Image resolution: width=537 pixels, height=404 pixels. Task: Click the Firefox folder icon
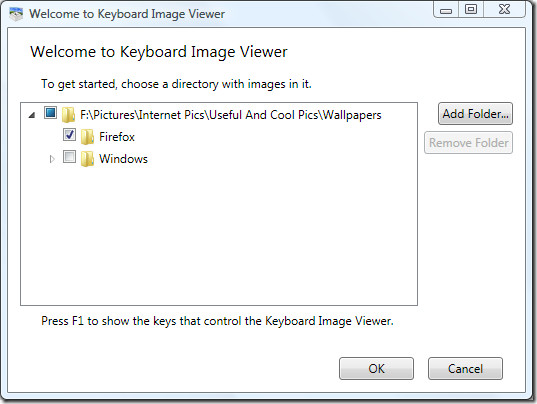coord(87,137)
